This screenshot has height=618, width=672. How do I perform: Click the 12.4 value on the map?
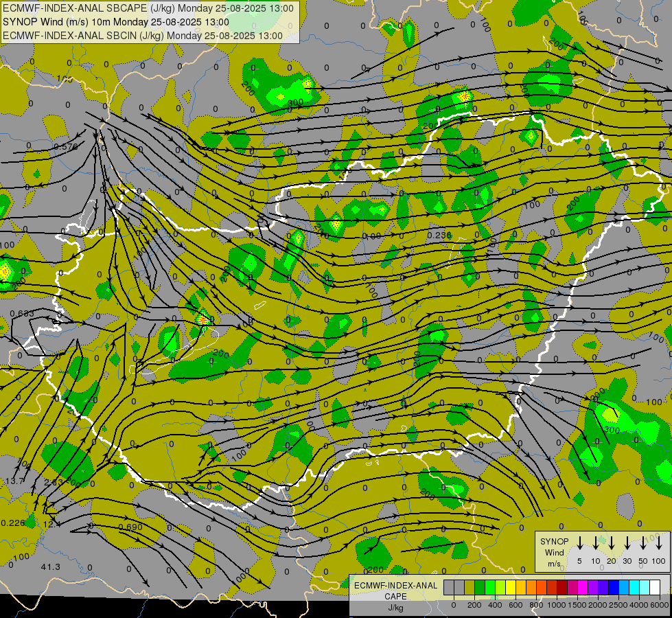pyautogui.click(x=52, y=524)
